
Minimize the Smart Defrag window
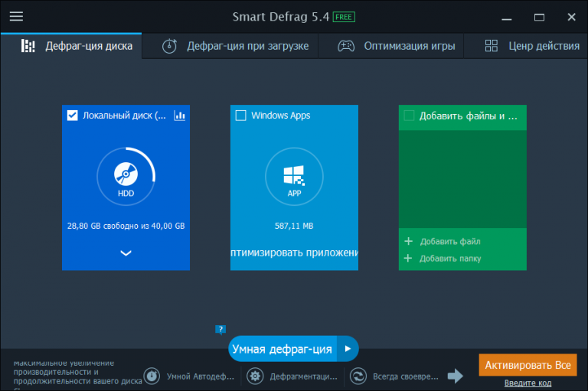(x=507, y=18)
